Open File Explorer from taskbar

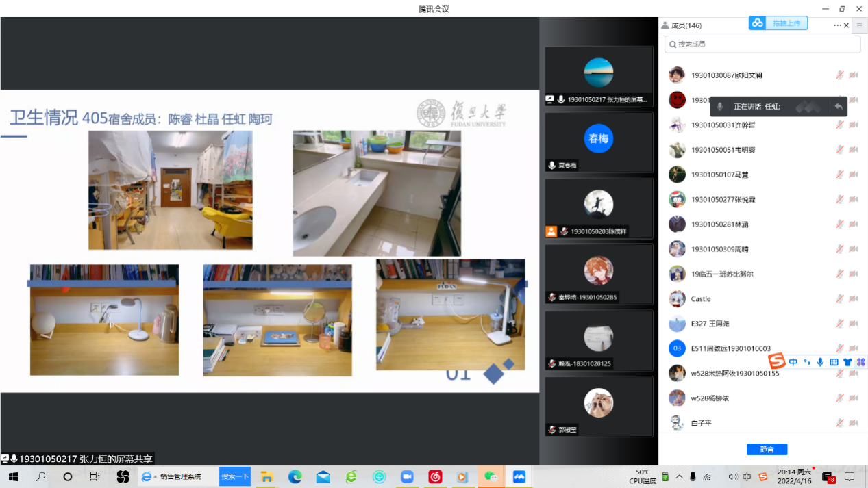click(266, 476)
